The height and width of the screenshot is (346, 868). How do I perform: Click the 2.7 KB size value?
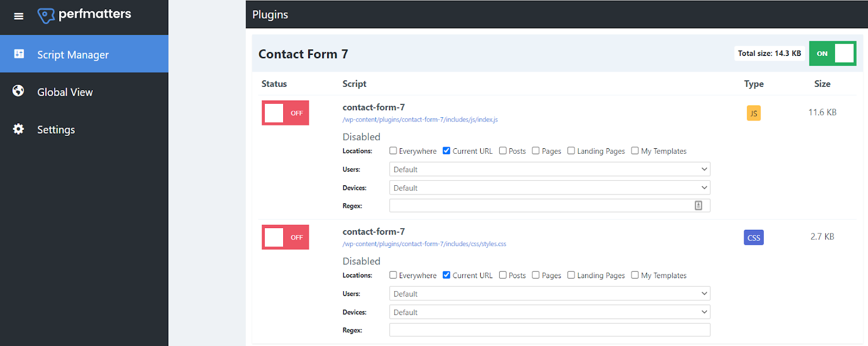tap(822, 237)
